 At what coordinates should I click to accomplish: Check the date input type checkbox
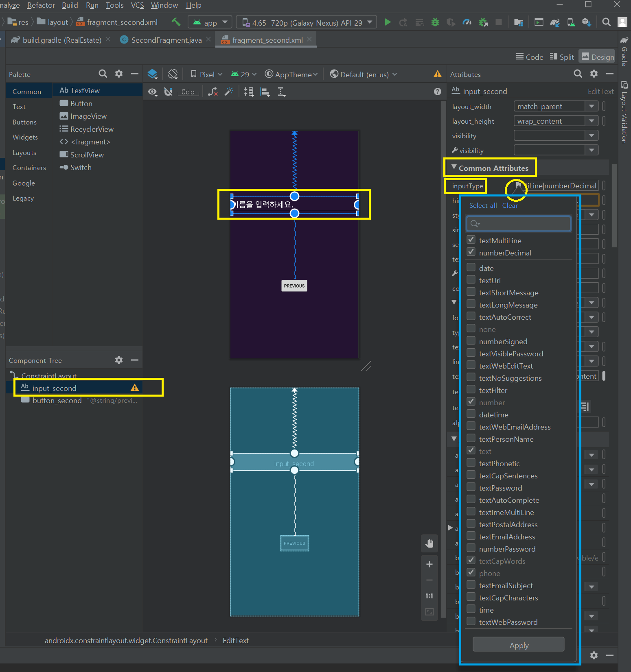point(471,268)
